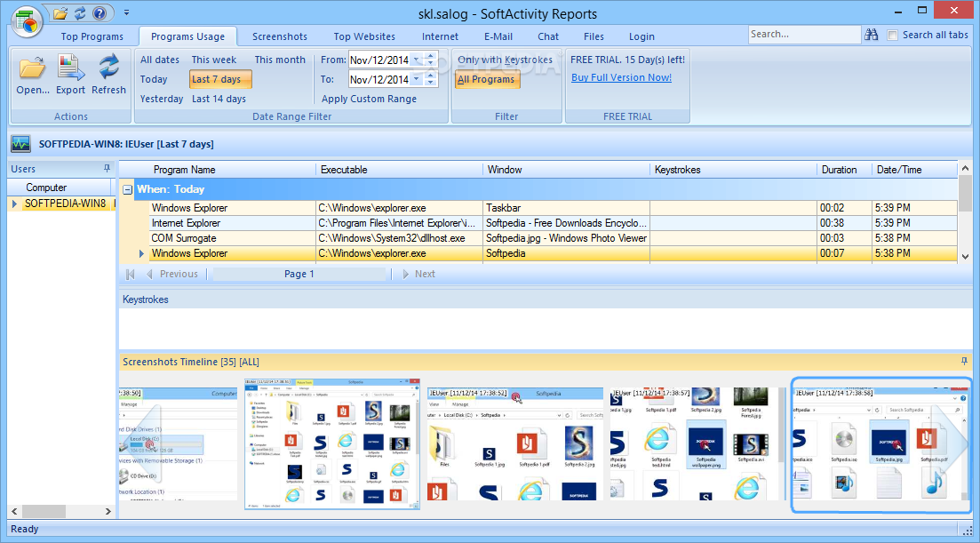Screen dimensions: 980x543
Task: Switch to the Top Programs tab
Action: [x=92, y=36]
